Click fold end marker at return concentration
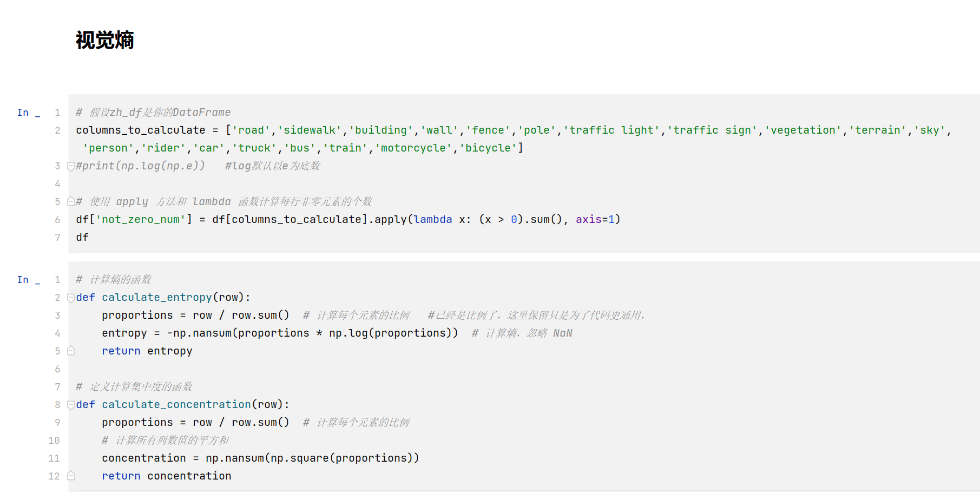 (71, 476)
